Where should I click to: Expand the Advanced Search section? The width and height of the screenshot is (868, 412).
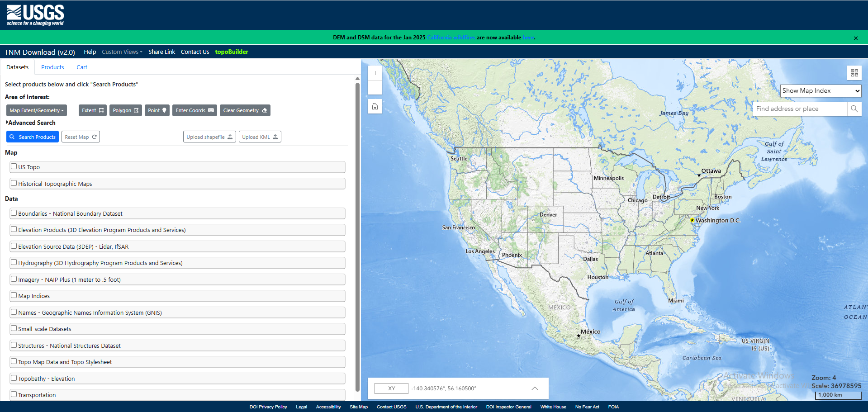[31, 123]
